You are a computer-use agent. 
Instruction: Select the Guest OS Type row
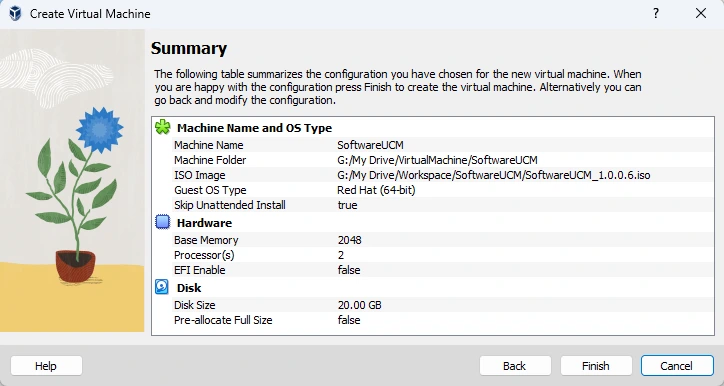click(x=442, y=190)
